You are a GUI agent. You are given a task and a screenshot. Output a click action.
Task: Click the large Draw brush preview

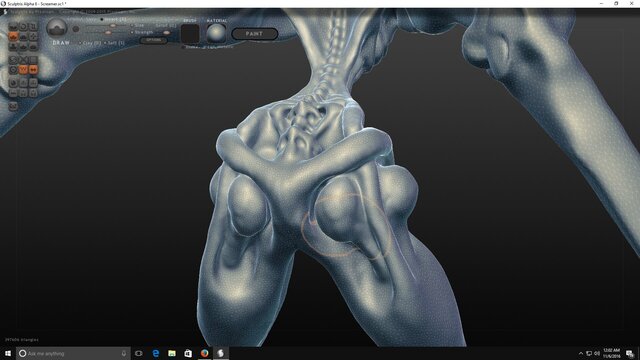pyautogui.click(x=57, y=29)
